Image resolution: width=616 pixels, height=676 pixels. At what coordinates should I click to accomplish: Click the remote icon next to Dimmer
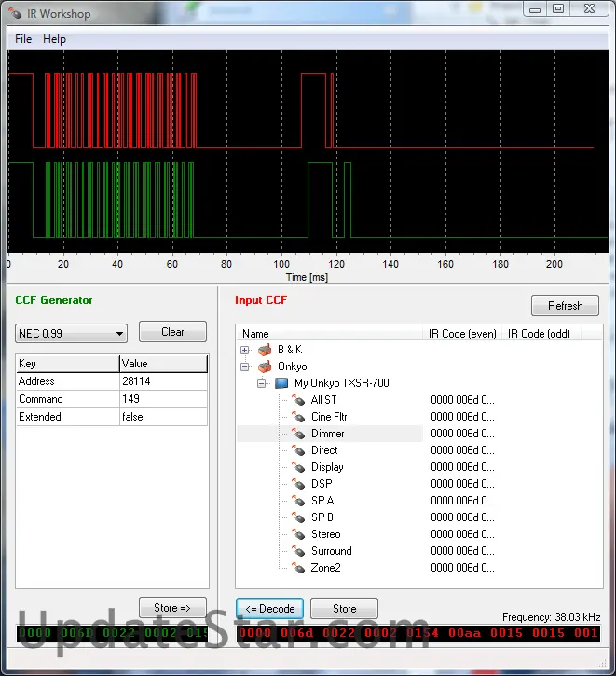[299, 434]
